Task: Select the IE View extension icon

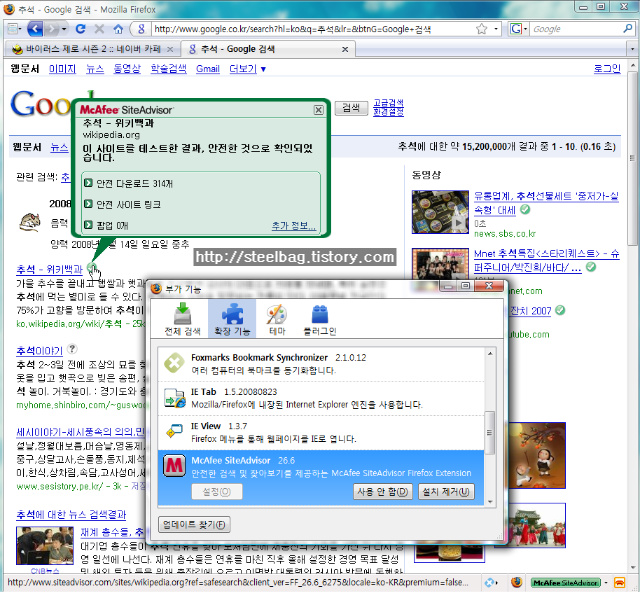Action: (175, 431)
